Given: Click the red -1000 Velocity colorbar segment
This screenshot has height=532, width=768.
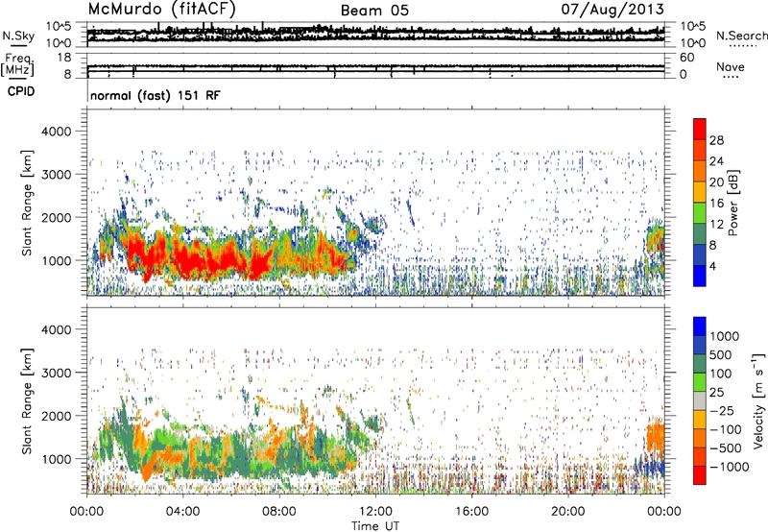Looking at the screenshot, I should pyautogui.click(x=700, y=475).
